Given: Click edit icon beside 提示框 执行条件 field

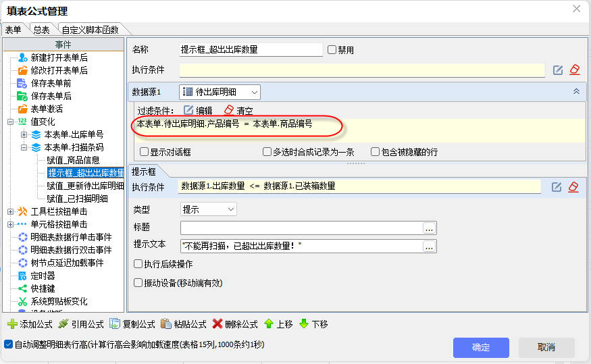Looking at the screenshot, I should (x=558, y=186).
